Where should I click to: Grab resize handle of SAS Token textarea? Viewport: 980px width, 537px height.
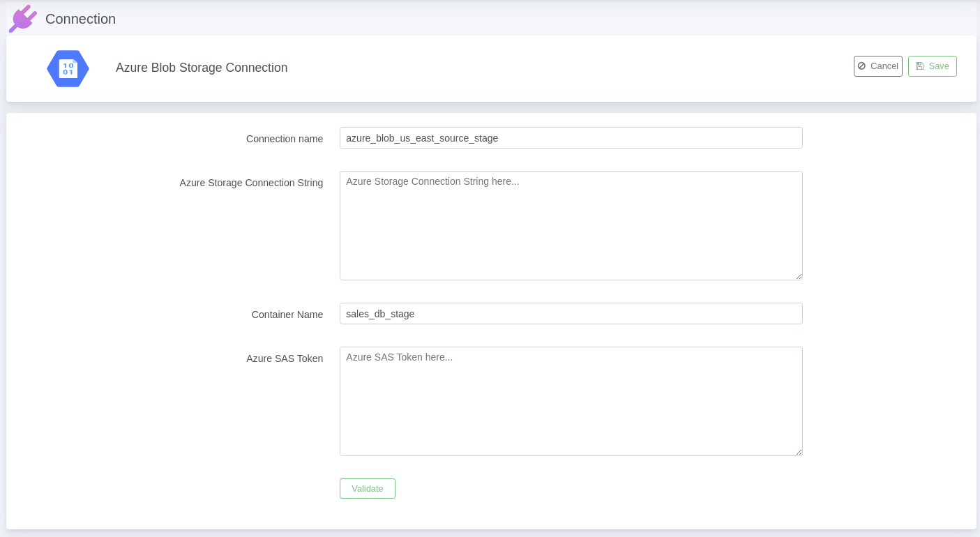[799, 452]
